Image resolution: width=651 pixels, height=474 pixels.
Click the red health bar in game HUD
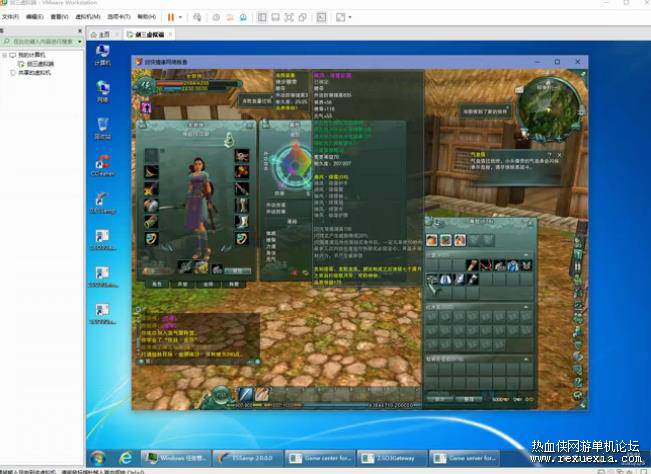pos(197,83)
